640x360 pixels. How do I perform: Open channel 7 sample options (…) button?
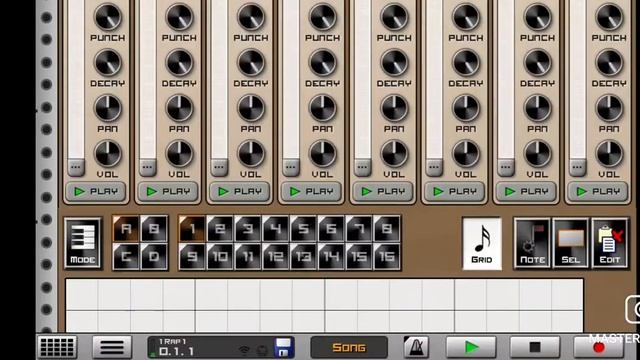(506, 167)
